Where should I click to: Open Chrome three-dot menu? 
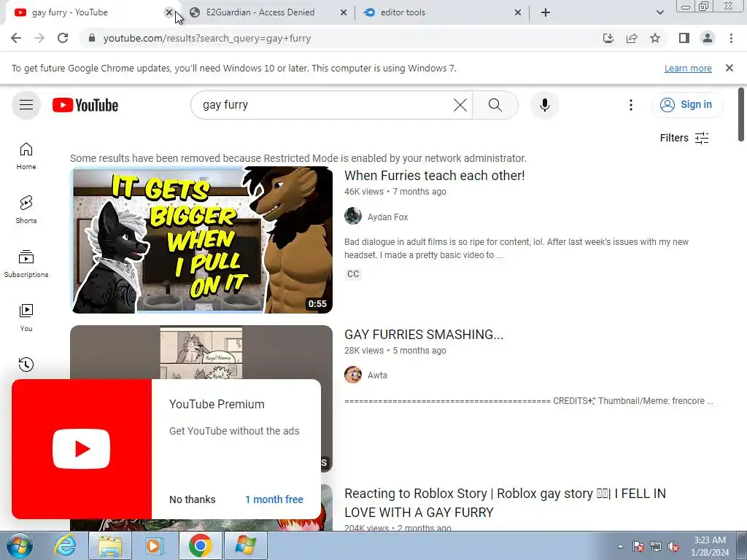[x=731, y=38]
